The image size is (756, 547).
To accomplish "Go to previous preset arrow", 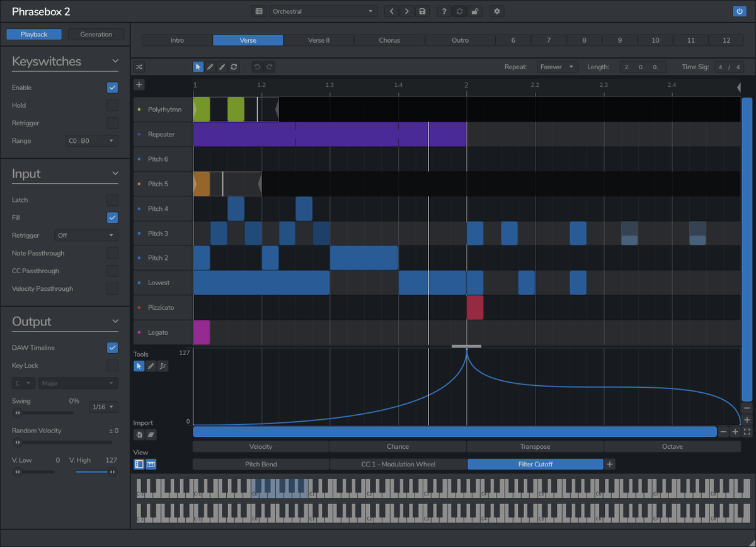I will 392,11.
